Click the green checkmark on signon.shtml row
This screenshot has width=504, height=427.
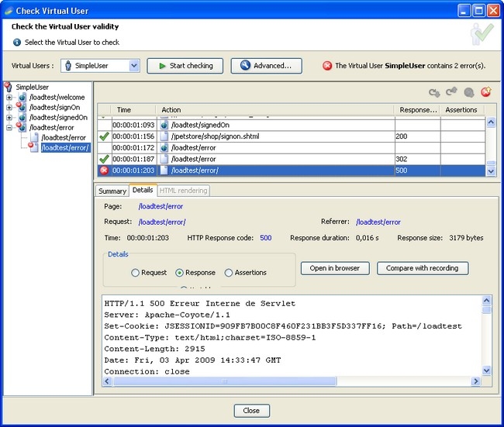pos(104,136)
